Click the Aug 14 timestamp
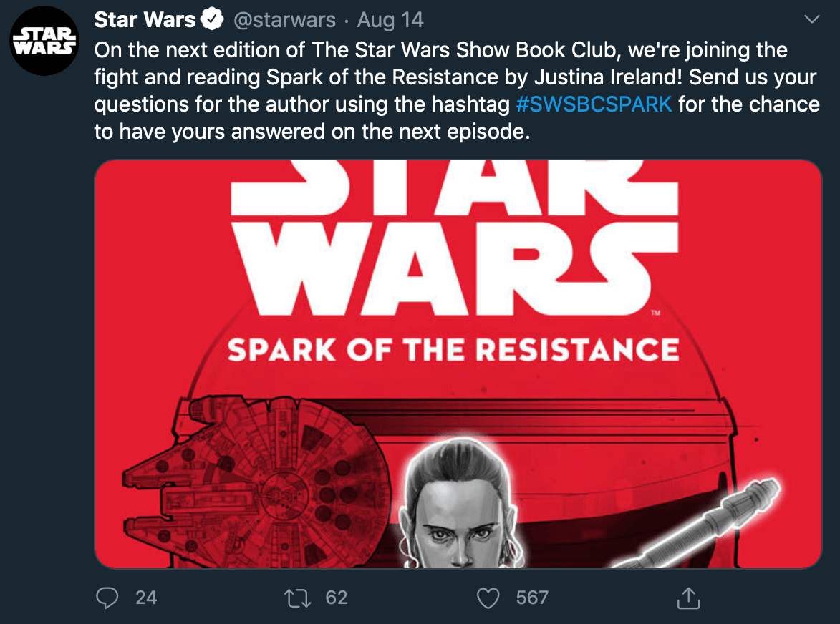840x624 pixels. 390,20
